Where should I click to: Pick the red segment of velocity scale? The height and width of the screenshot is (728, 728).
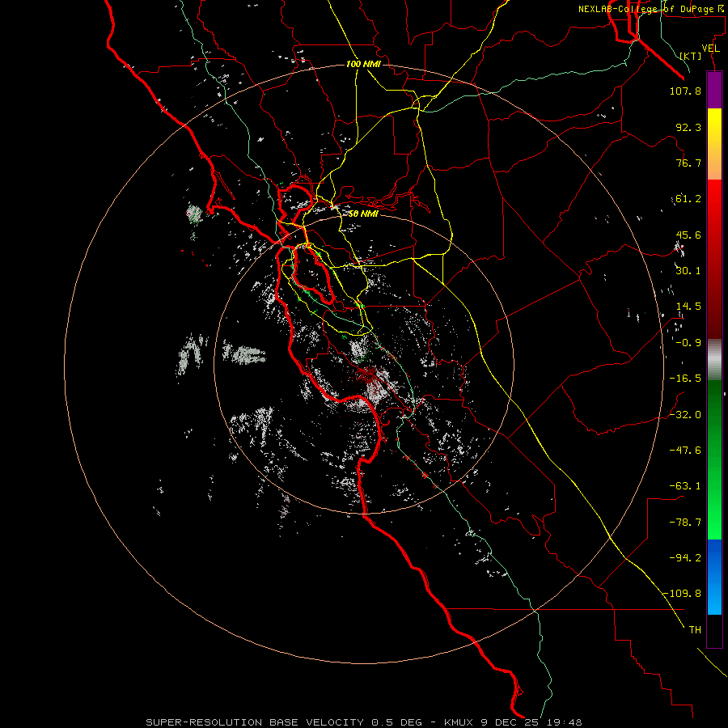[x=714, y=259]
